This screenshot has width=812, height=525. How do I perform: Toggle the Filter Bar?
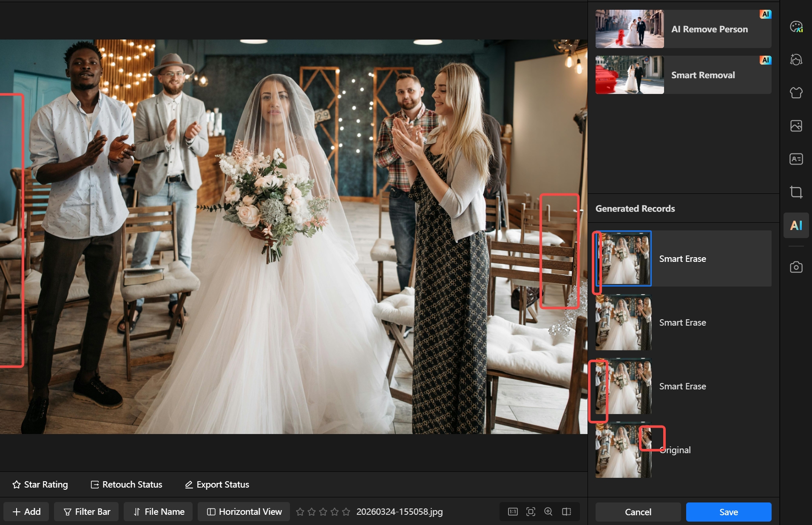point(87,511)
